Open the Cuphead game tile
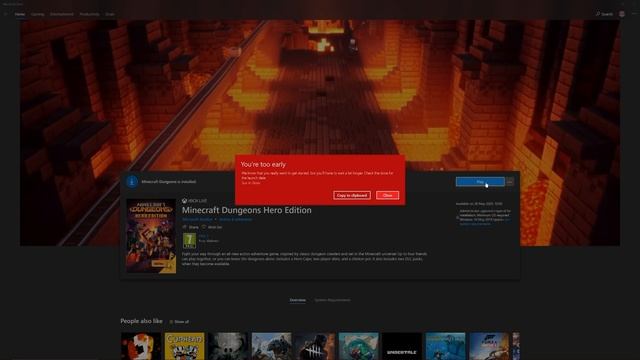 (184, 346)
